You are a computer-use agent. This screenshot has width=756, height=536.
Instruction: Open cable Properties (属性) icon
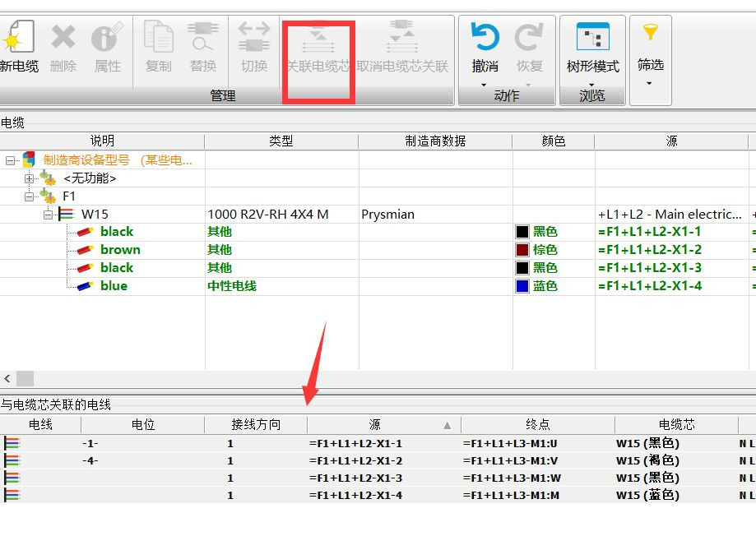pos(107,39)
